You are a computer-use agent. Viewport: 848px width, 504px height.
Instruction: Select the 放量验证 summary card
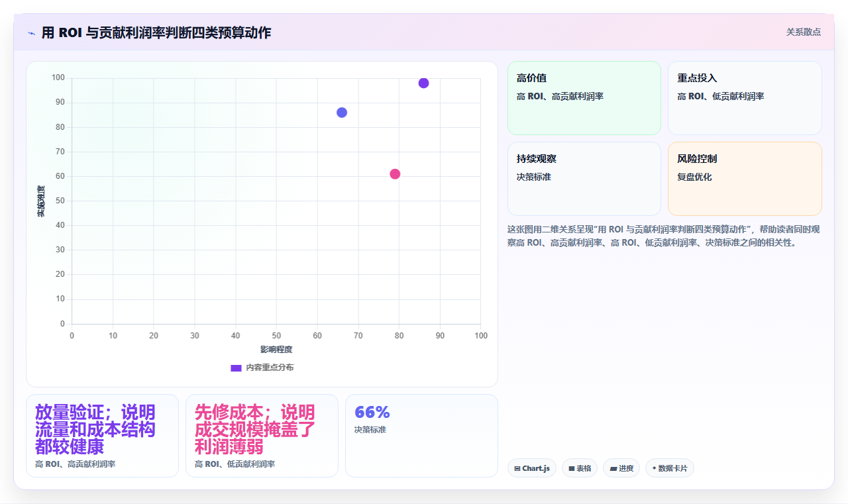pyautogui.click(x=102, y=436)
